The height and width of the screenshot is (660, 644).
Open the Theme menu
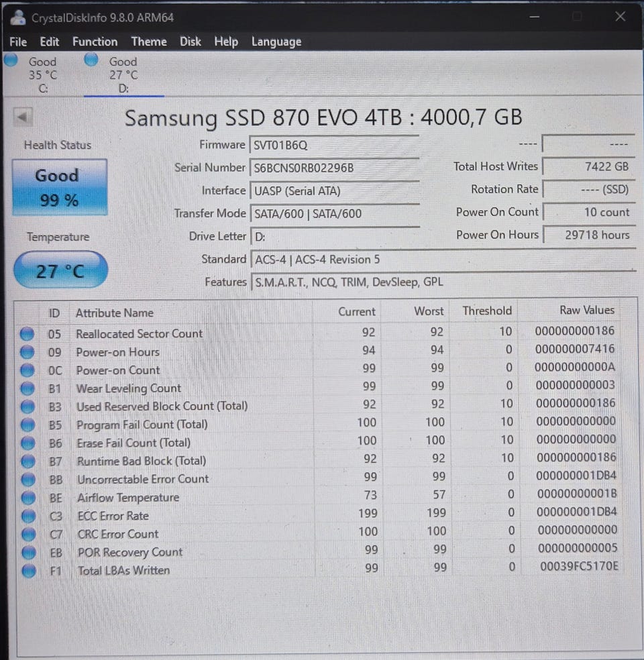click(x=149, y=42)
